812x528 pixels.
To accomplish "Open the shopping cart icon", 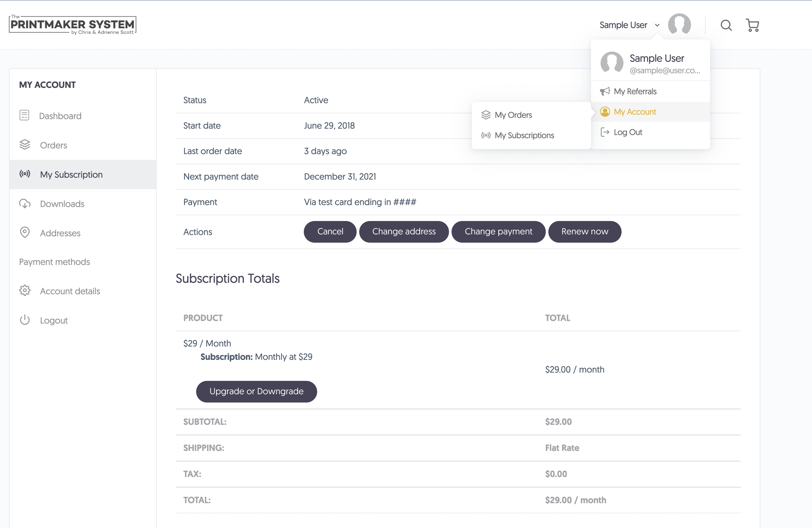I will pyautogui.click(x=752, y=25).
